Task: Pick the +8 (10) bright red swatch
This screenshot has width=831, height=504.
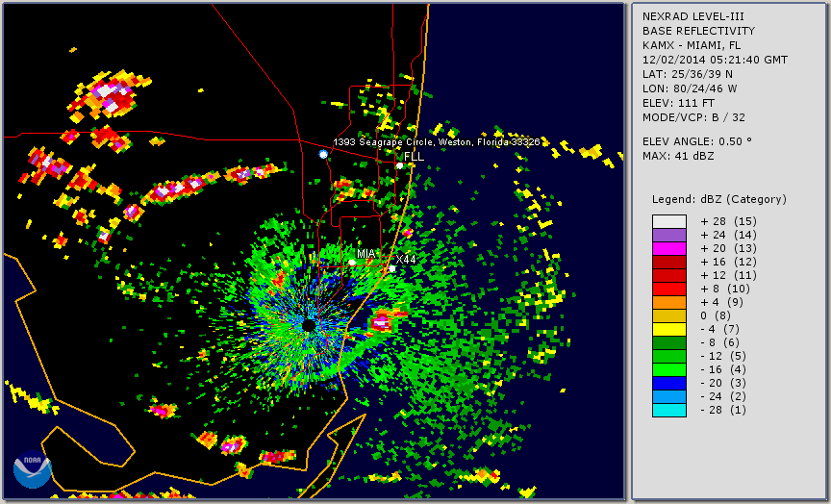Action: click(x=669, y=289)
